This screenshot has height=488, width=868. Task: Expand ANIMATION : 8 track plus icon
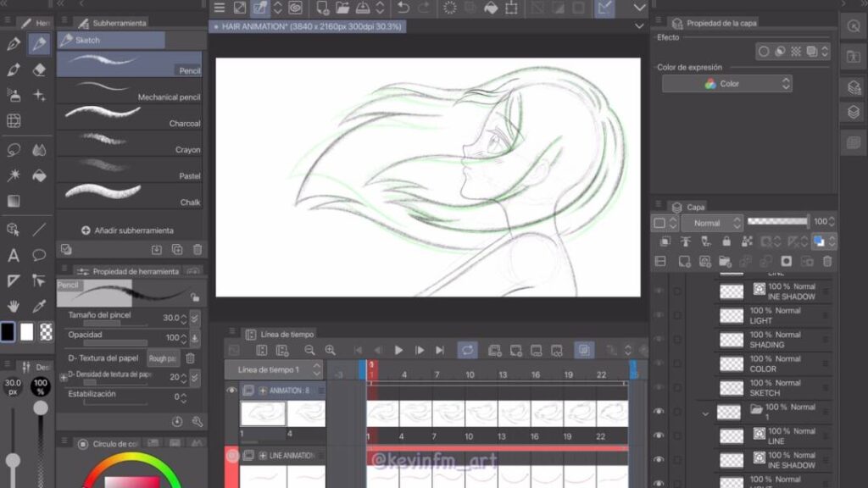pos(263,391)
